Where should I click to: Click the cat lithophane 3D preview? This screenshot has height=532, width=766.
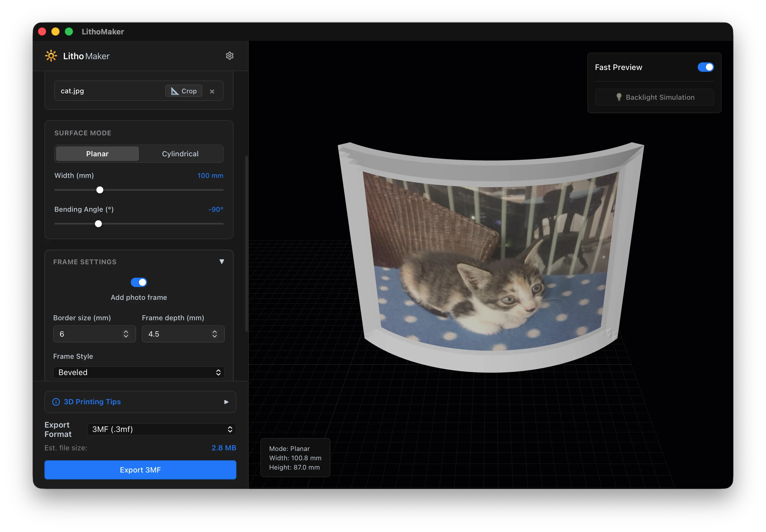click(491, 257)
